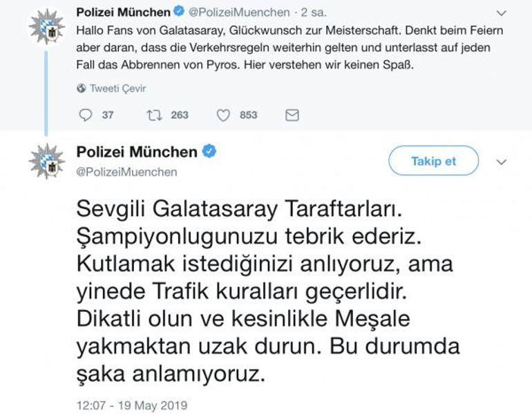
Task: Click Polizei München name in the top tweet
Action: tap(123, 12)
